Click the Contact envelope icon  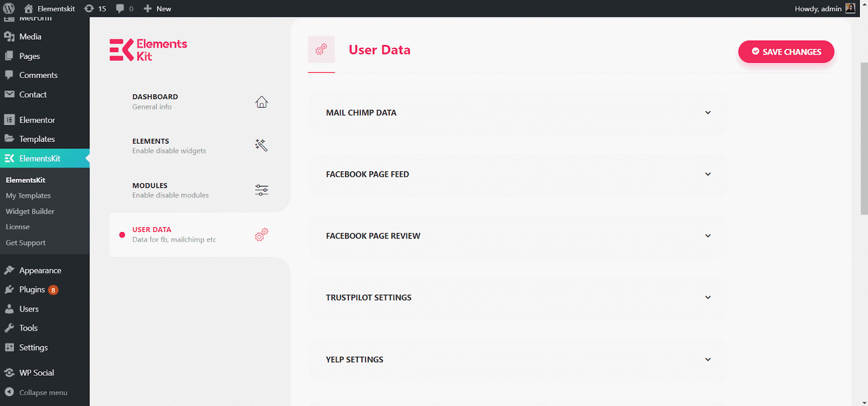click(9, 94)
